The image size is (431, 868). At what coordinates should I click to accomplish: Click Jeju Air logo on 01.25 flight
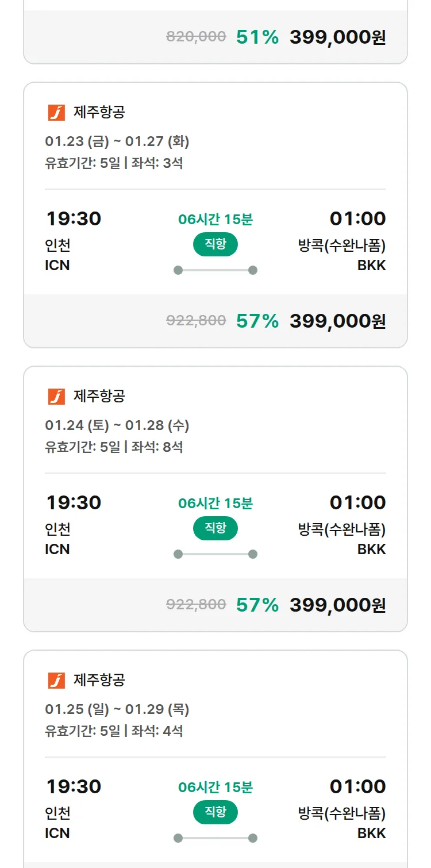(x=56, y=681)
